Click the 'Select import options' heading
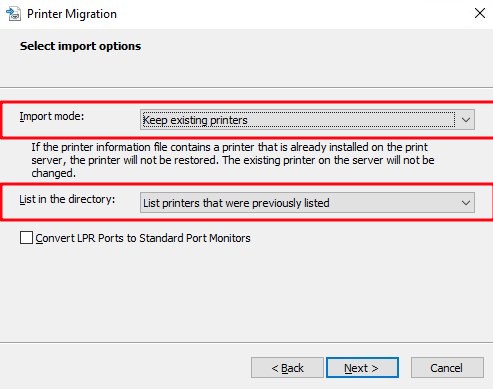 click(80, 46)
